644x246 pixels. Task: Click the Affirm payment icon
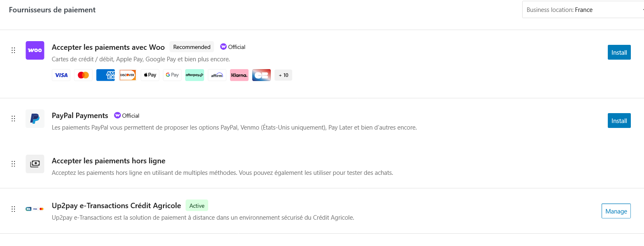click(217, 75)
